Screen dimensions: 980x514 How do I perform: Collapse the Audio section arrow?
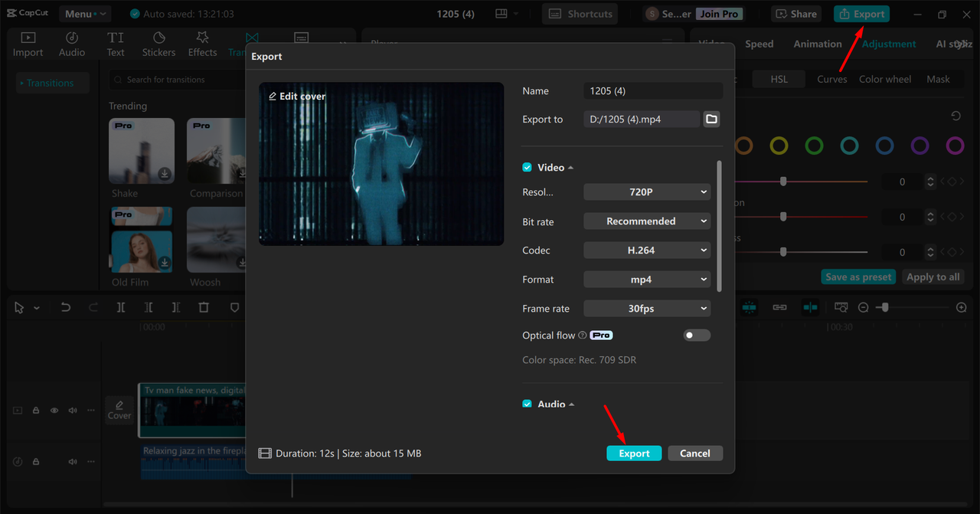coord(571,404)
